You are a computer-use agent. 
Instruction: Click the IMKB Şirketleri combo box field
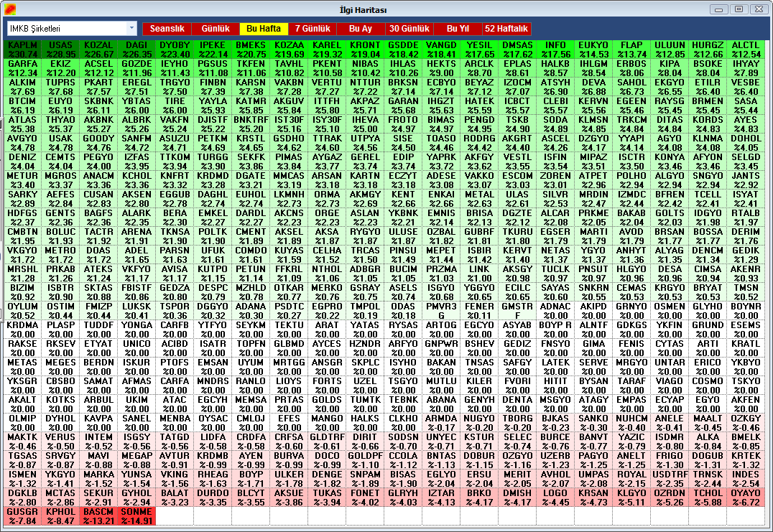coord(72,29)
